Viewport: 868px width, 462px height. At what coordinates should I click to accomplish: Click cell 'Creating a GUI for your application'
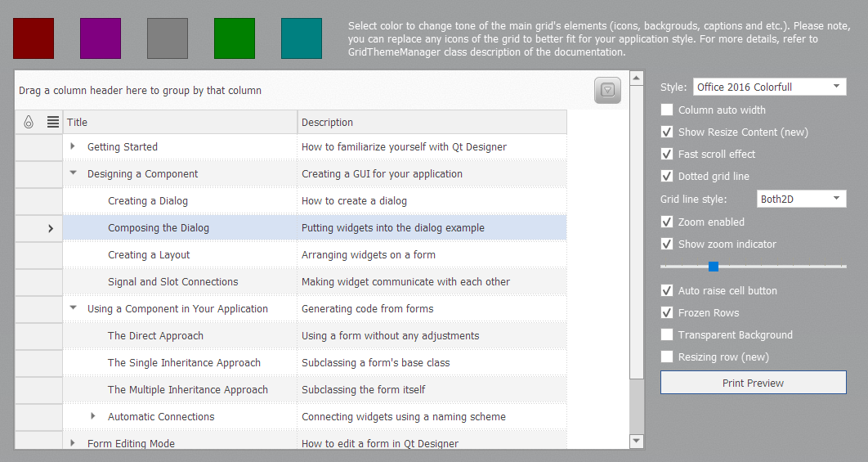click(x=432, y=174)
